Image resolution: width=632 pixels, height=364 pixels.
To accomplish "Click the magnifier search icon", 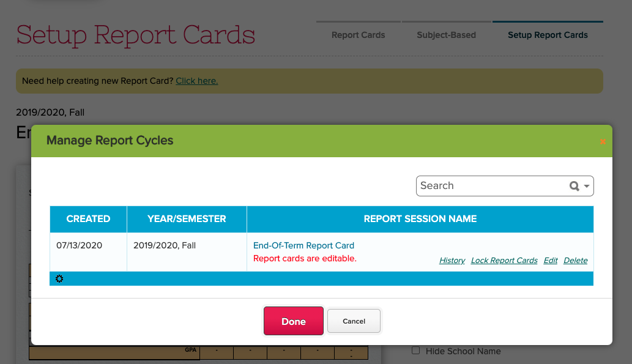I will click(x=574, y=186).
